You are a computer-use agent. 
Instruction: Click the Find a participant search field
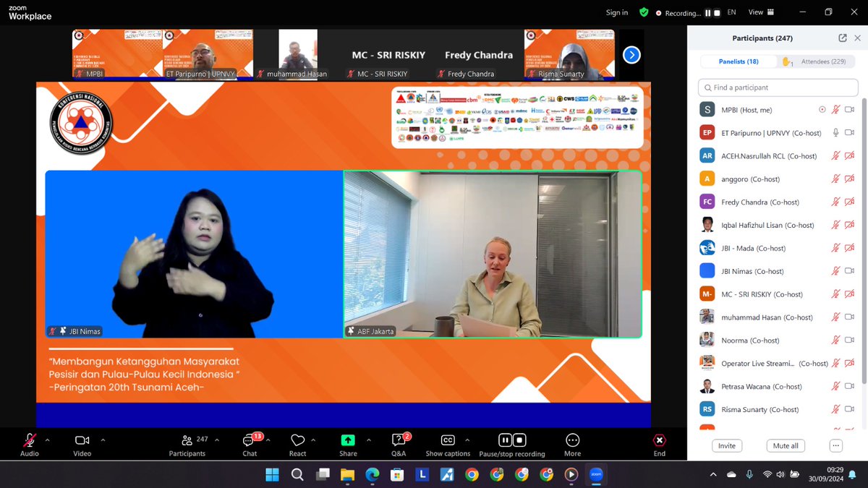click(778, 87)
